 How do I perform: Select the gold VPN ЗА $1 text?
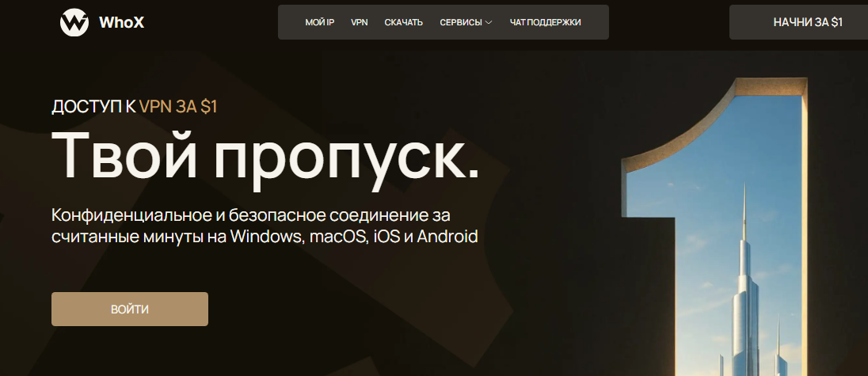point(177,108)
